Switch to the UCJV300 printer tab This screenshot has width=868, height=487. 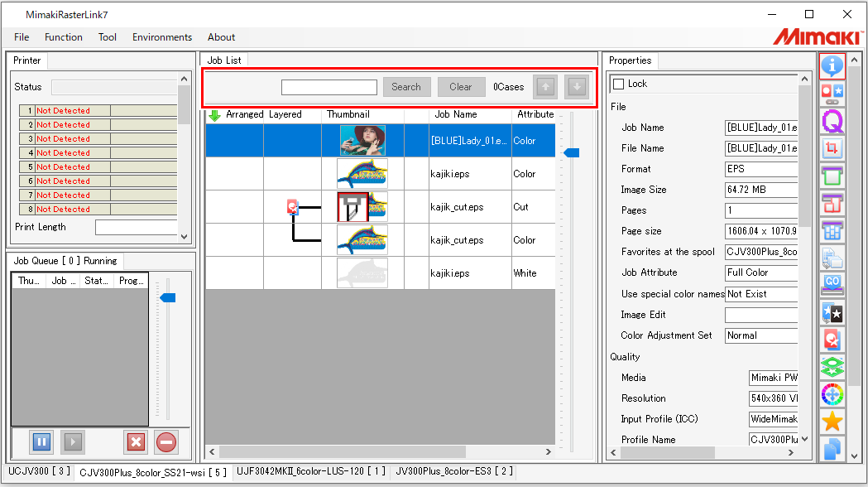coord(37,471)
